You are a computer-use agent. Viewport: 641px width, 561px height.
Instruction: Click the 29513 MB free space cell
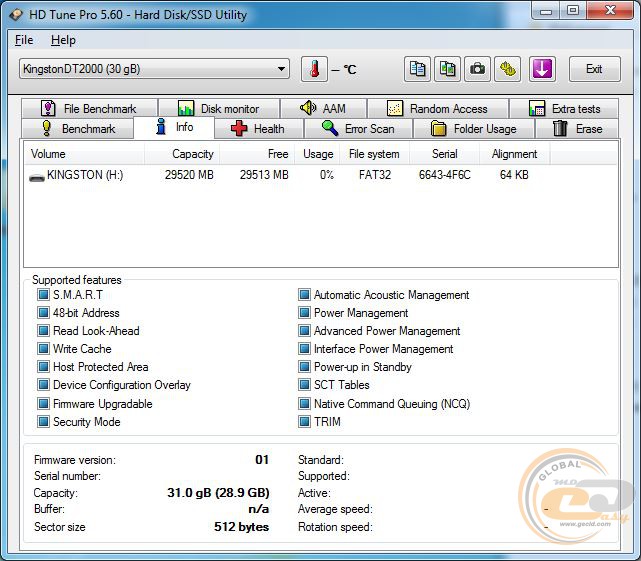(x=264, y=175)
